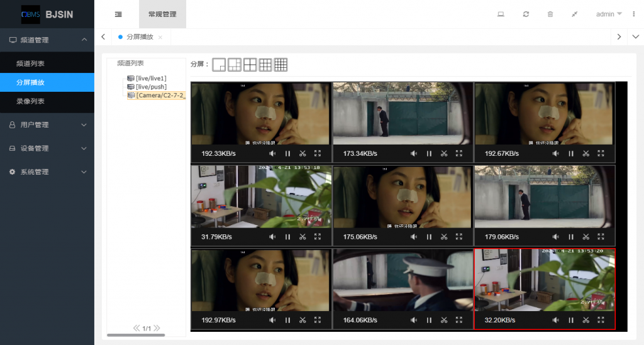
Task: Fullscreen the 175.06KB/s video pane
Action: [458, 237]
